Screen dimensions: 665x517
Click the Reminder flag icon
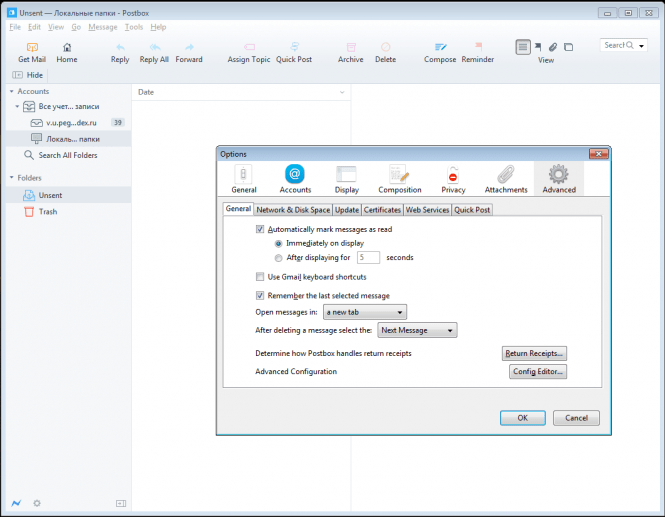[x=478, y=46]
